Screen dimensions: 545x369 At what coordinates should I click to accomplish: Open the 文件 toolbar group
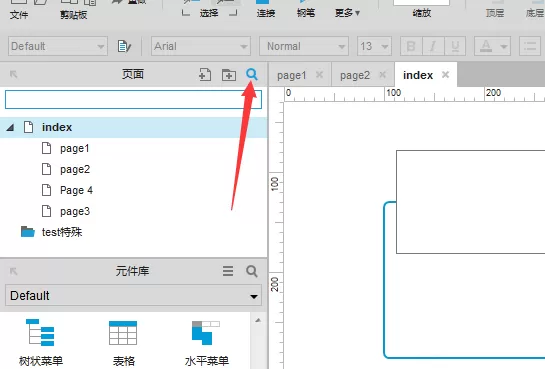click(19, 15)
